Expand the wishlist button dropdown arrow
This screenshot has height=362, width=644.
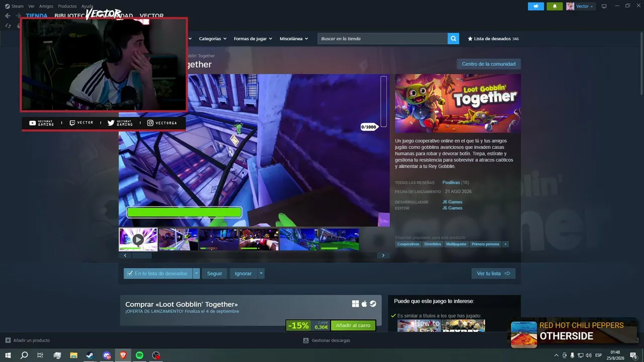(196, 274)
